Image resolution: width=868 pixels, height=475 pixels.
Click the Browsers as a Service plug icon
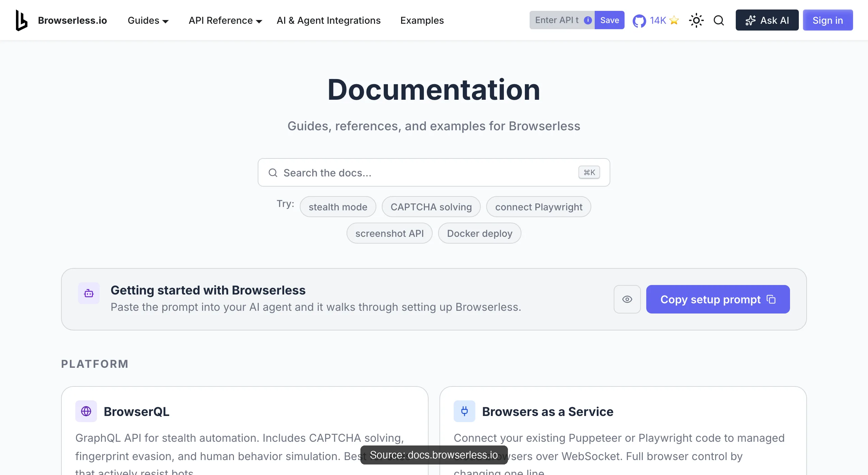click(x=465, y=411)
